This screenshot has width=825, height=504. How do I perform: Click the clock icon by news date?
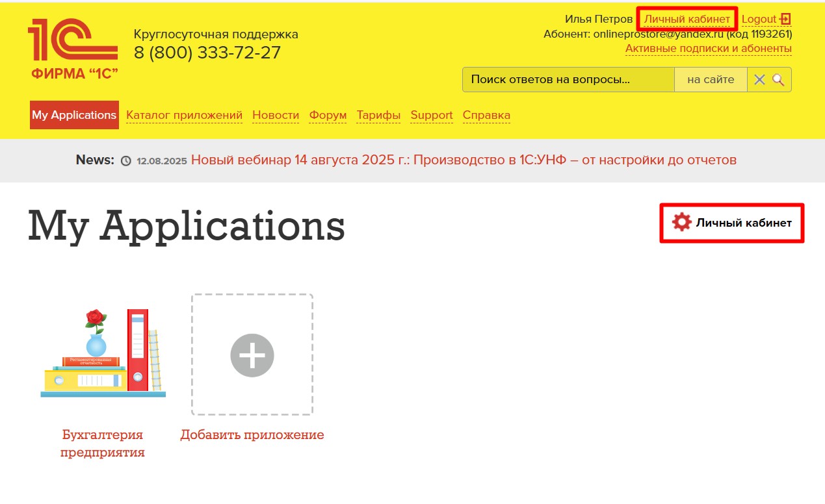click(x=126, y=160)
